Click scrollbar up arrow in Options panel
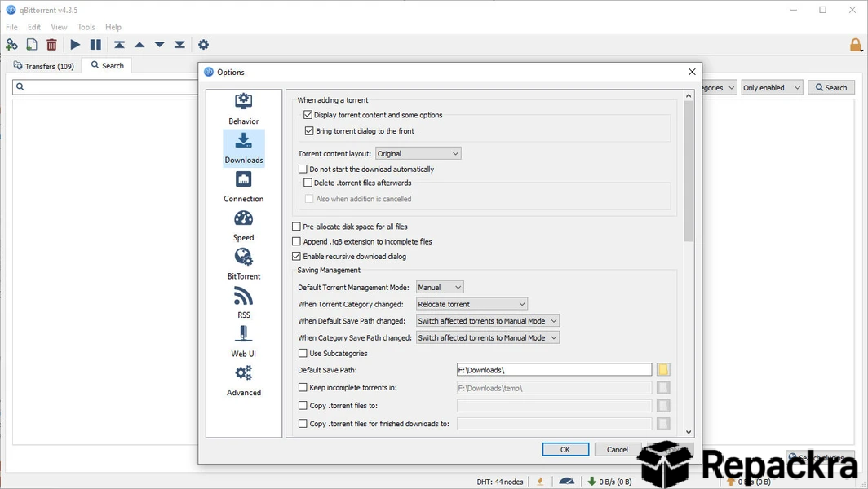The image size is (868, 489). coord(688,95)
